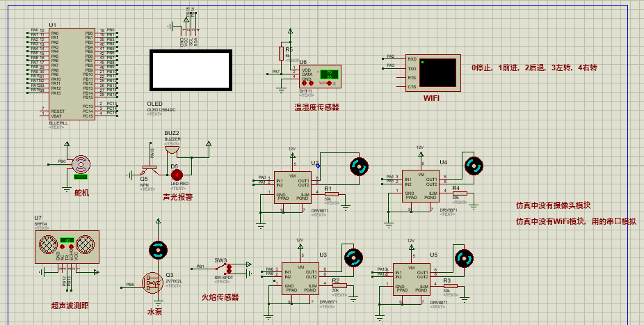Click the BLUEPILL part name under U1
The width and height of the screenshot is (644, 325).
(x=58, y=123)
